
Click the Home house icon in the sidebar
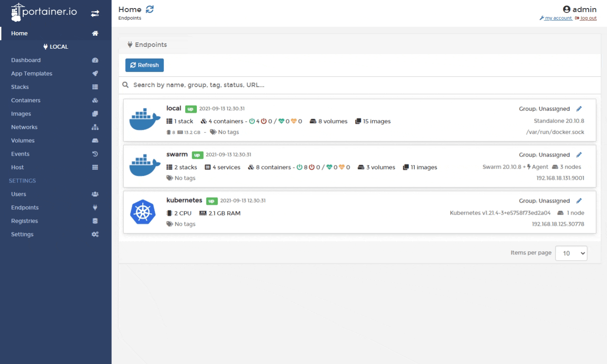click(x=95, y=34)
